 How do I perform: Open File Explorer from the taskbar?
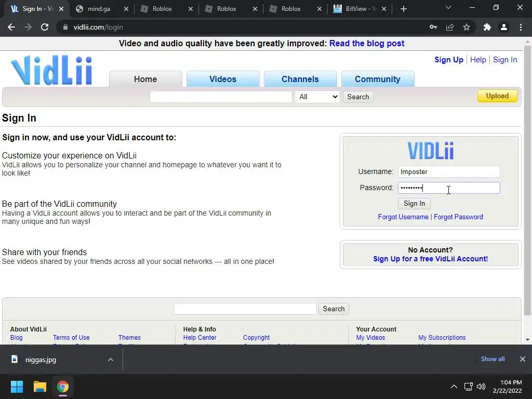pos(39,387)
